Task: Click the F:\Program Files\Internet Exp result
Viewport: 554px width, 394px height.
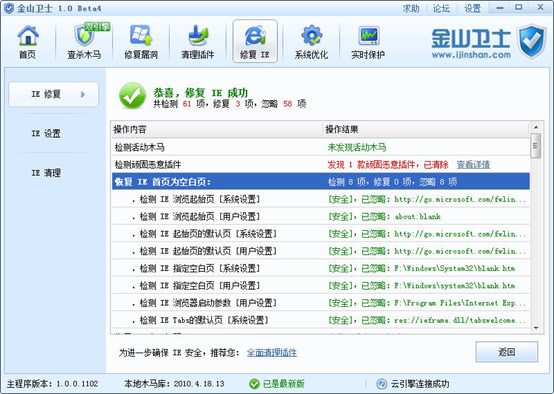Action: click(x=460, y=303)
